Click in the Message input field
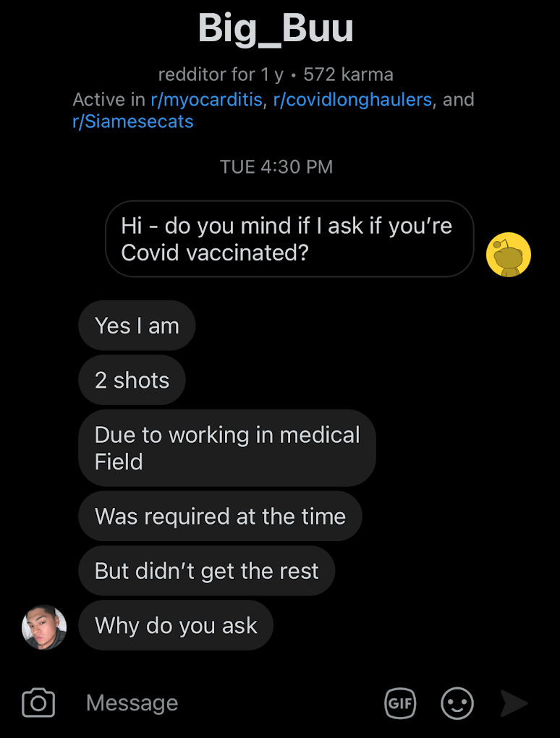 pos(226,703)
